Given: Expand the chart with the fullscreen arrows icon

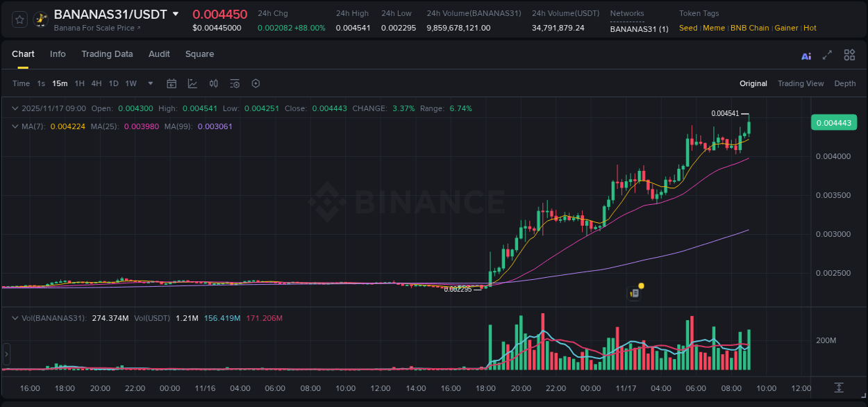Looking at the screenshot, I should [827, 55].
